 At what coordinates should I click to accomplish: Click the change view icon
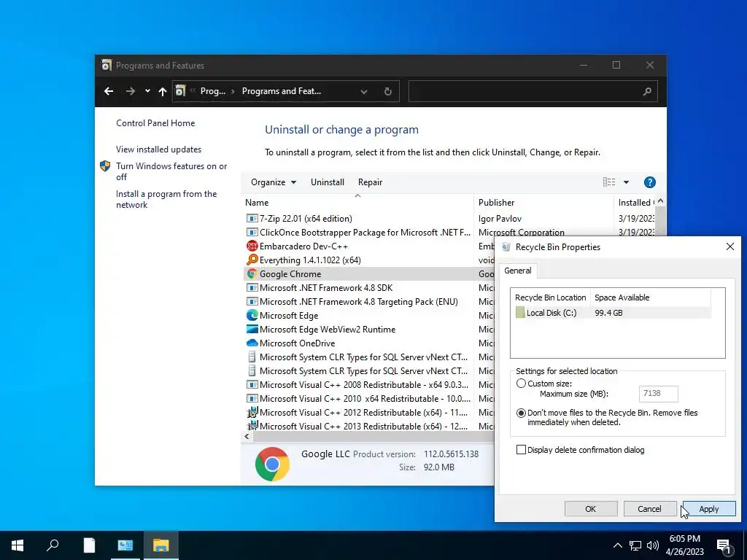point(609,182)
